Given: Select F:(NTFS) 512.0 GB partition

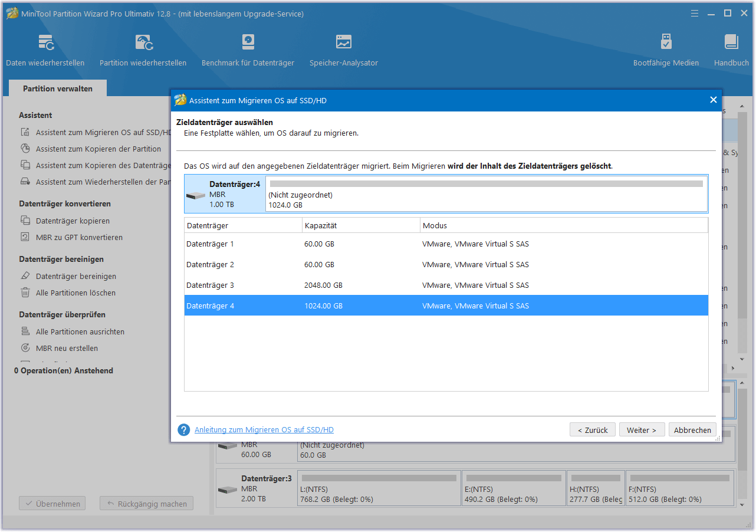Looking at the screenshot, I should tap(679, 488).
